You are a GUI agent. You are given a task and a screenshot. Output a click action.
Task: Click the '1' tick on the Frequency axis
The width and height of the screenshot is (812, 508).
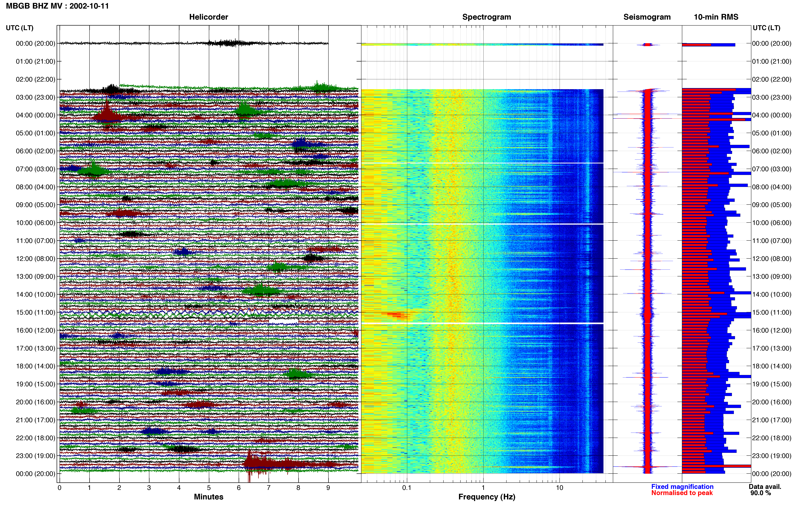[483, 487]
